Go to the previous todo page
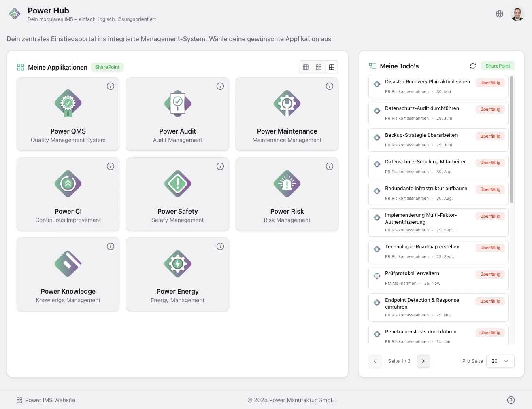Image resolution: width=532 pixels, height=409 pixels. [x=375, y=361]
